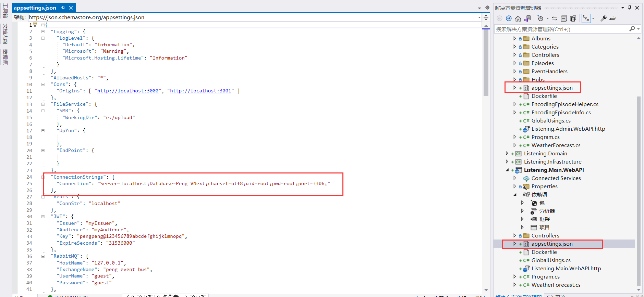Open the 文档大纲 side tab
Image resolution: width=644 pixels, height=297 pixels.
coord(5,34)
